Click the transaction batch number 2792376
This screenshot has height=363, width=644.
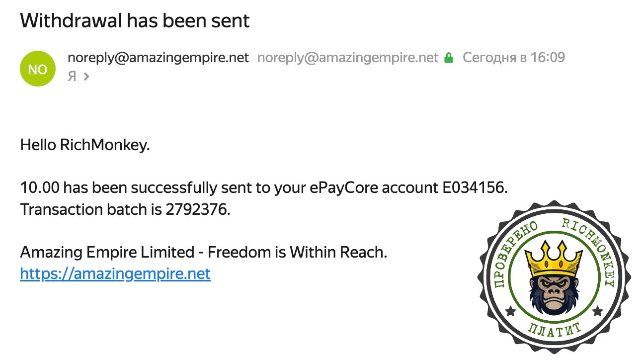coord(197,209)
